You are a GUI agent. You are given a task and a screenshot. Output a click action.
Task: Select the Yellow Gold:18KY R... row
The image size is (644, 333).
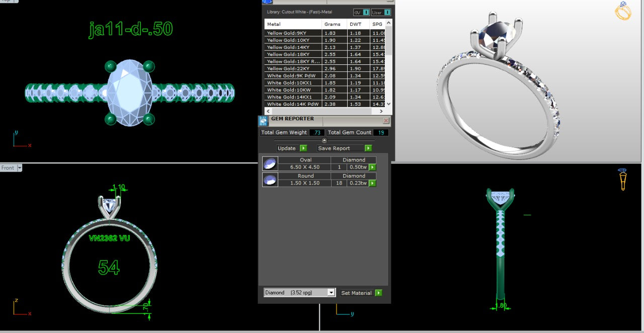pos(325,61)
